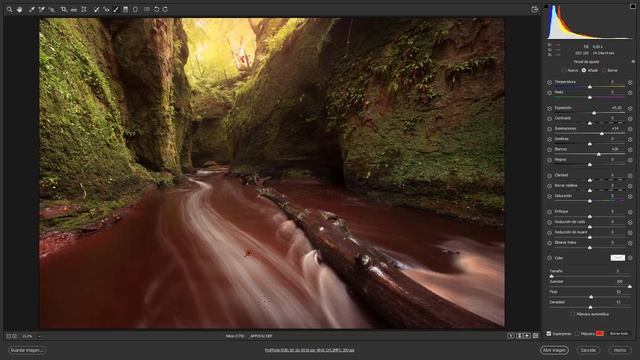Select the Radial Filter tool
The width and height of the screenshot is (640, 360).
pyautogui.click(x=135, y=9)
